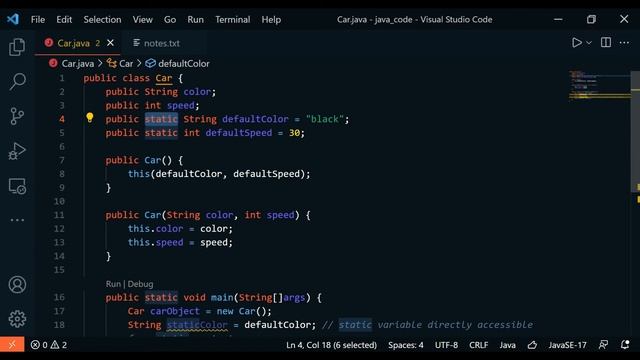
Task: Open the Edit menu
Action: point(64,20)
